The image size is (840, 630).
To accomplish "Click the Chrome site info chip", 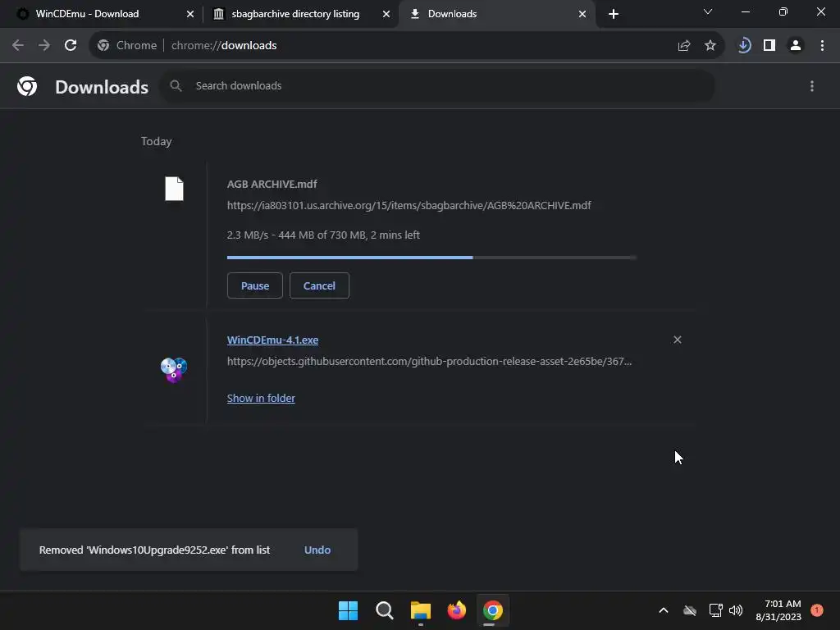I will [x=127, y=46].
